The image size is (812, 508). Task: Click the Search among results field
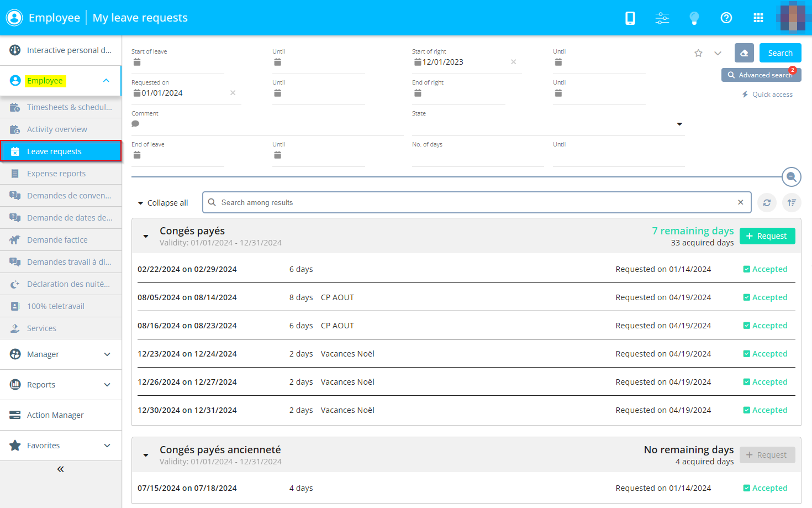475,203
